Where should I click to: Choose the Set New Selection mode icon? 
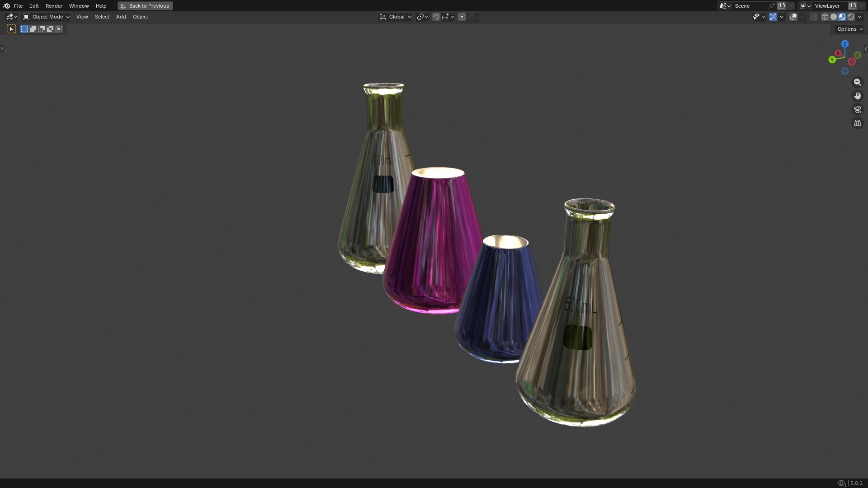(24, 29)
